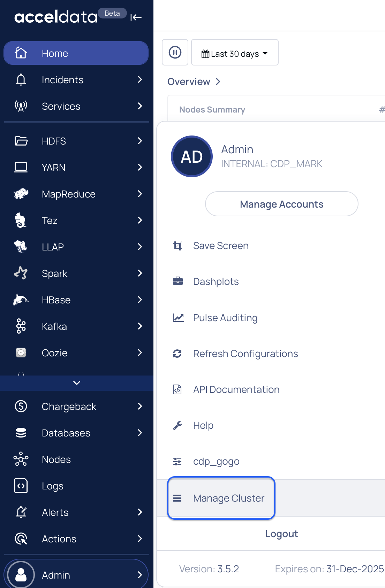
Task: Collapse the sidebar with the arrow icon
Action: point(136,17)
